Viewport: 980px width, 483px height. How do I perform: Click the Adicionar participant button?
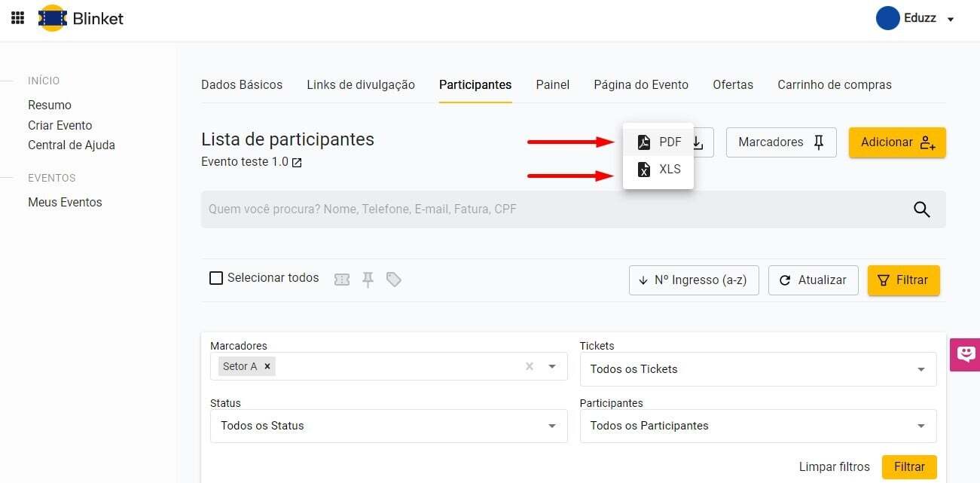(x=896, y=142)
